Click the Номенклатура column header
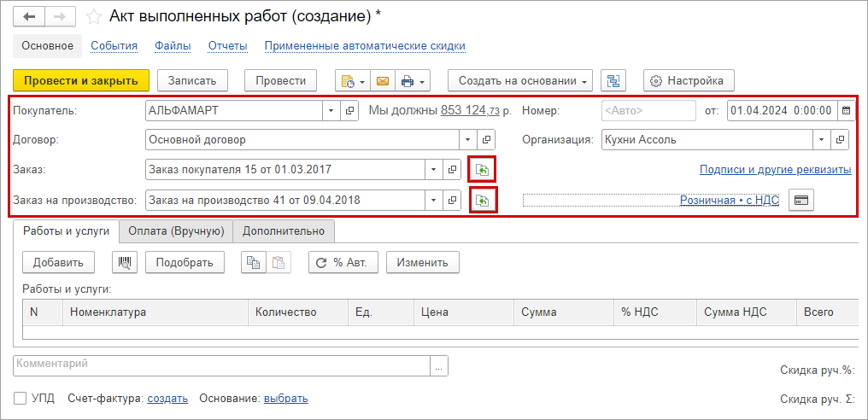The width and height of the screenshot is (868, 420). click(x=155, y=312)
